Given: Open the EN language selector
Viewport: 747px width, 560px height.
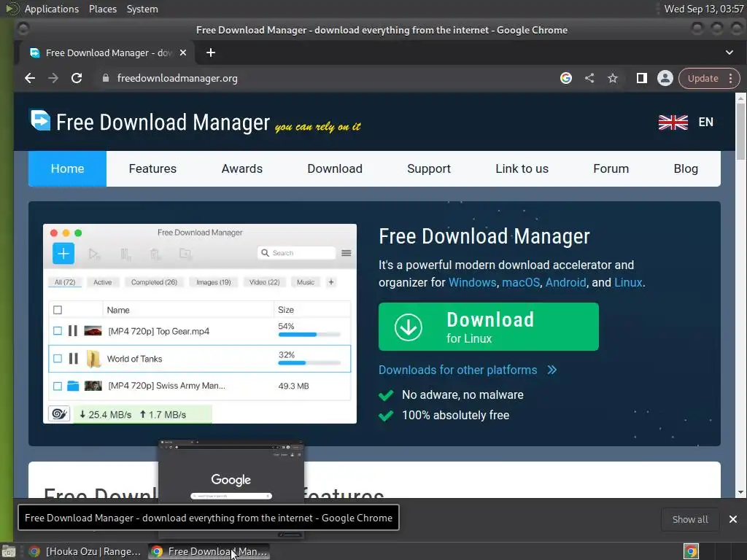Looking at the screenshot, I should pos(705,122).
